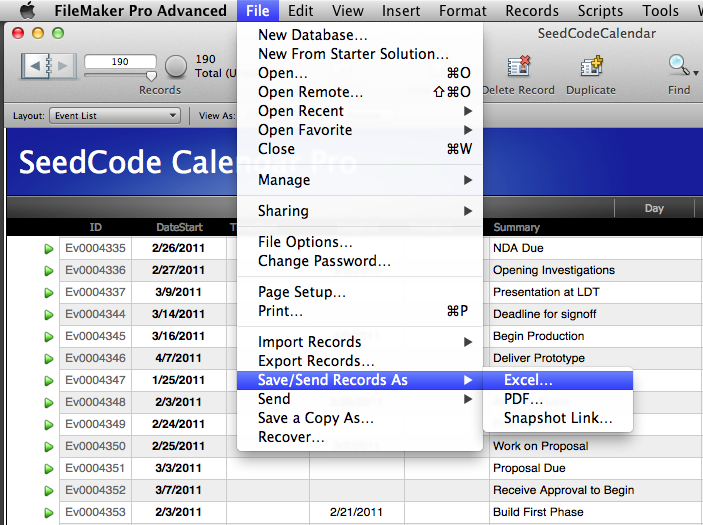This screenshot has width=703, height=525.
Task: Click the green arrow for Ev0004344
Action: [48, 315]
